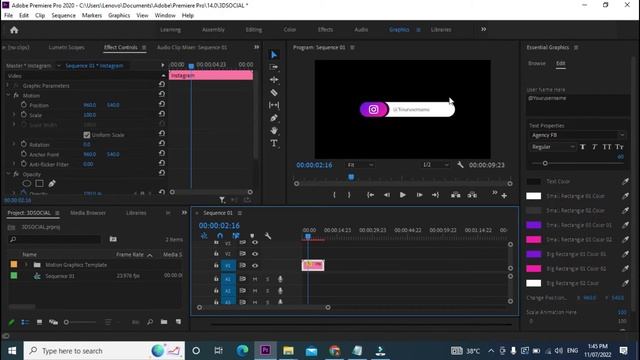The width and height of the screenshot is (640, 360).
Task: Expand the Graphic Parameters group
Action: [8, 85]
